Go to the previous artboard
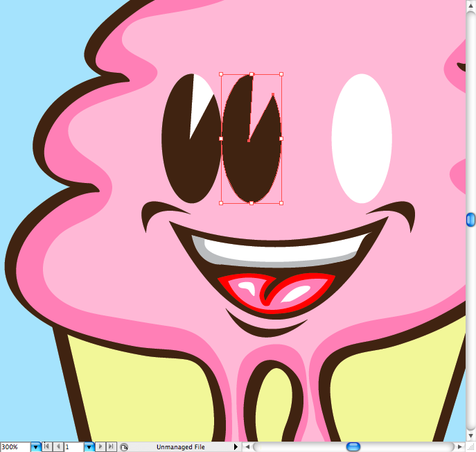The height and width of the screenshot is (452, 476). 58,447
